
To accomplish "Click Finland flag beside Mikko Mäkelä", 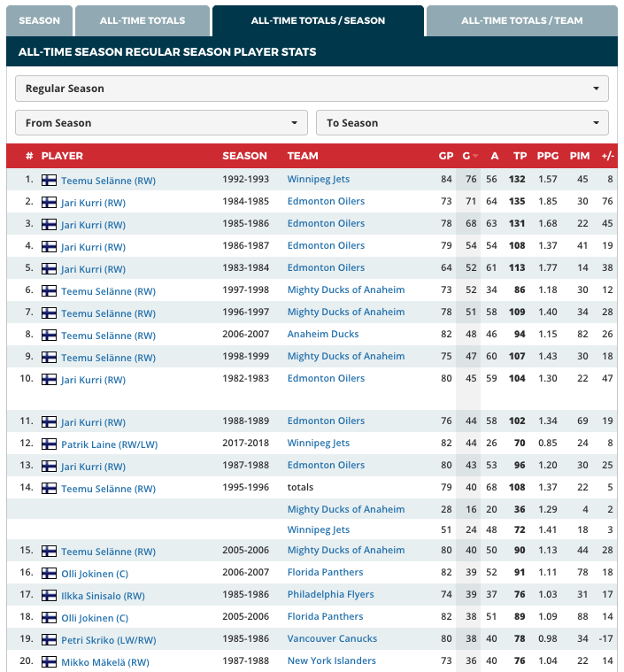I will pyautogui.click(x=49, y=661).
